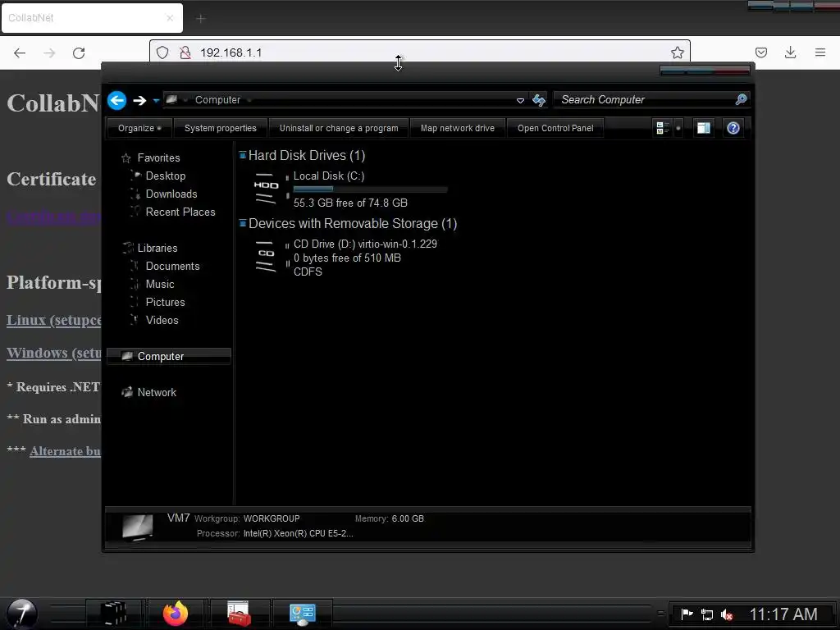Bookmark page with the star icon

pyautogui.click(x=677, y=52)
